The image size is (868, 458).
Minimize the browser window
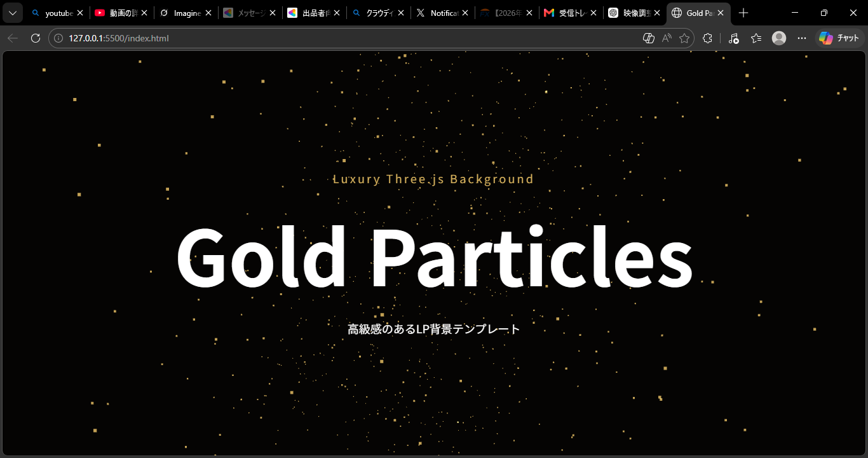pyautogui.click(x=795, y=13)
